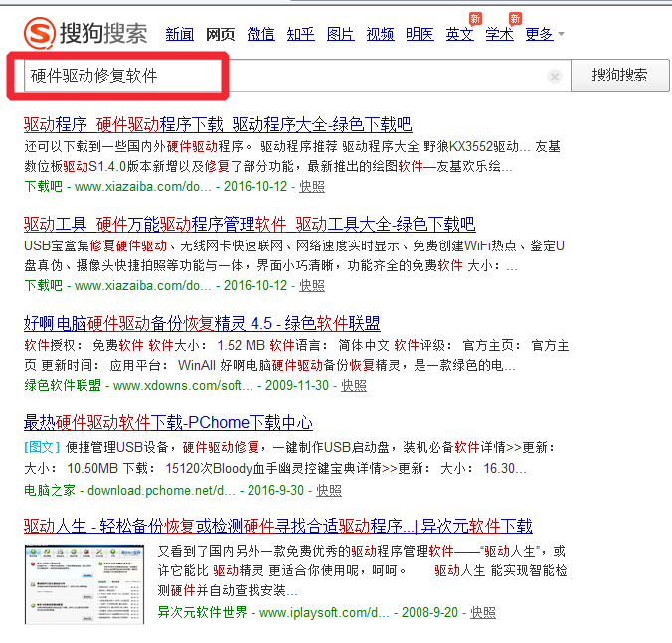
Task: Clear the search box with the X icon
Action: click(x=554, y=77)
